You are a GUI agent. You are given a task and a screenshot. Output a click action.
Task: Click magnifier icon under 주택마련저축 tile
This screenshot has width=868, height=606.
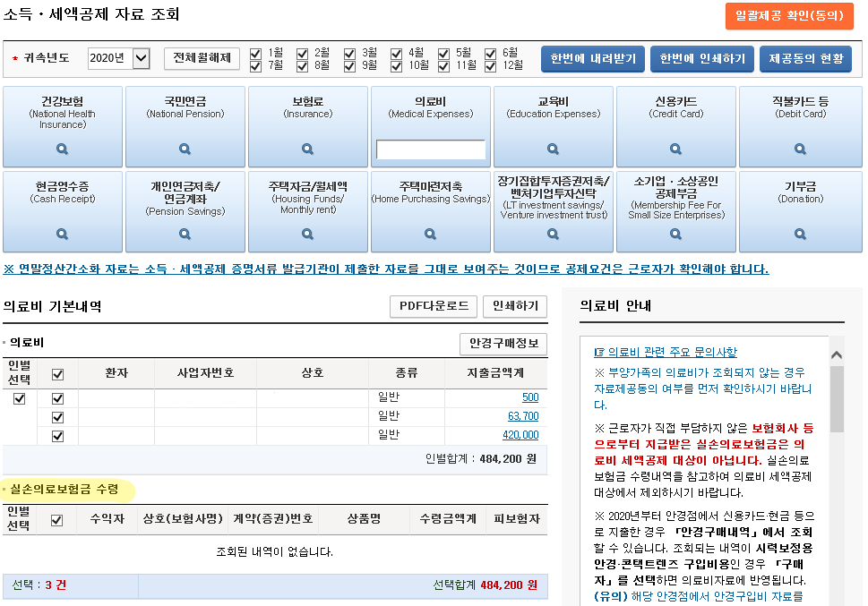430,235
